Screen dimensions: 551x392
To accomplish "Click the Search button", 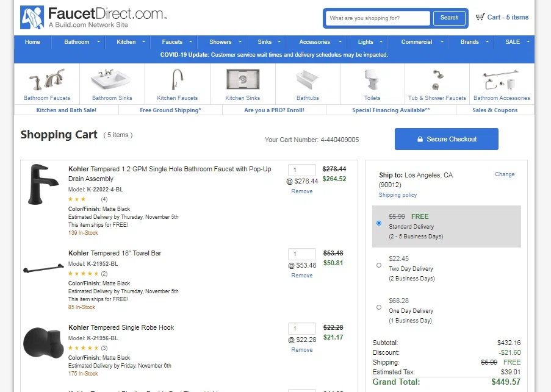I will tap(449, 18).
